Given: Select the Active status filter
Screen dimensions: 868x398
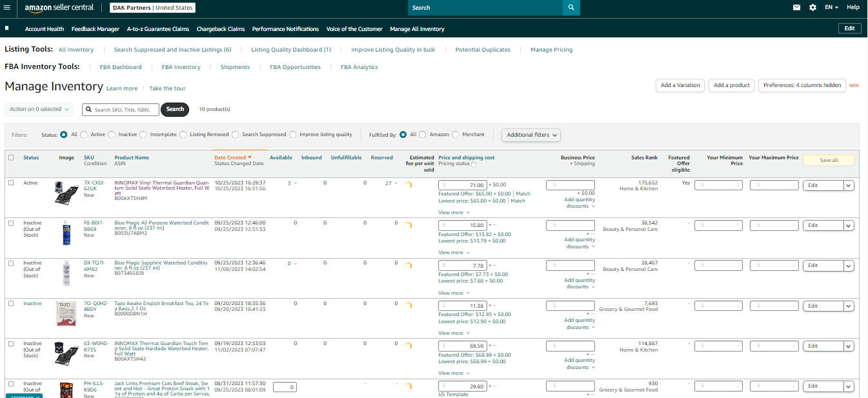Looking at the screenshot, I should pyautogui.click(x=83, y=135).
